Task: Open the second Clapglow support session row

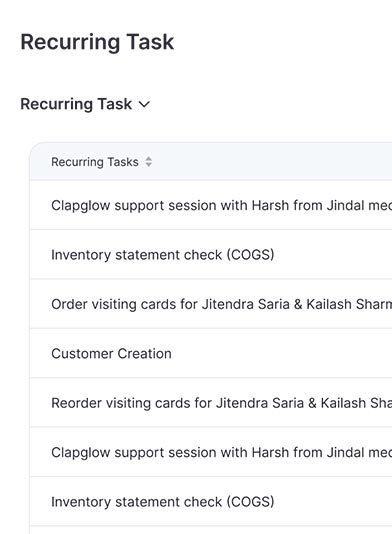Action: click(211, 452)
